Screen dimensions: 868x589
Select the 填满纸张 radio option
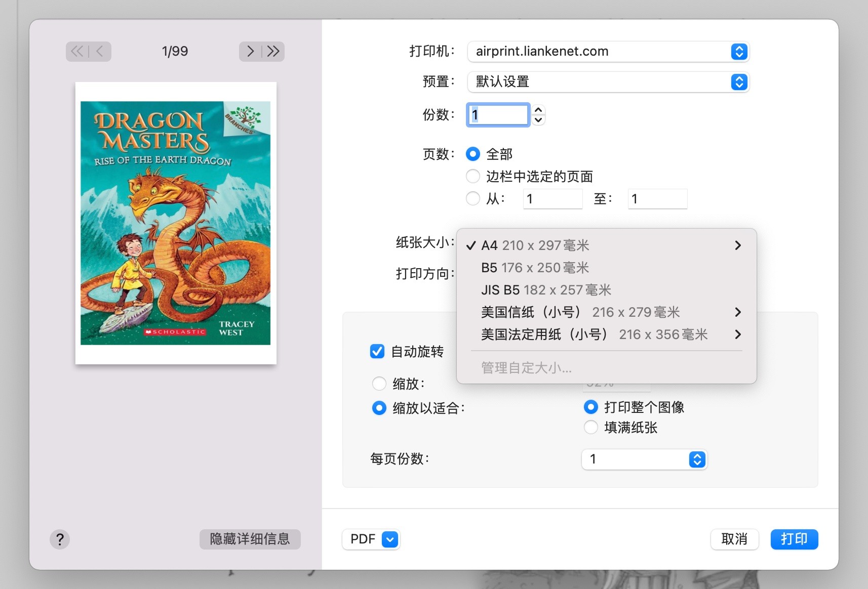(x=591, y=428)
